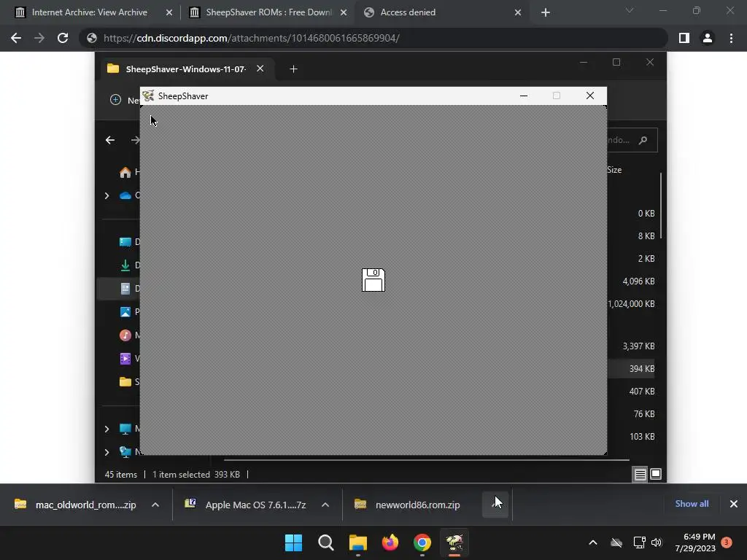Open Apple Mac OS 7.6.1 7z download
The width and height of the screenshot is (747, 560).
coord(245,505)
